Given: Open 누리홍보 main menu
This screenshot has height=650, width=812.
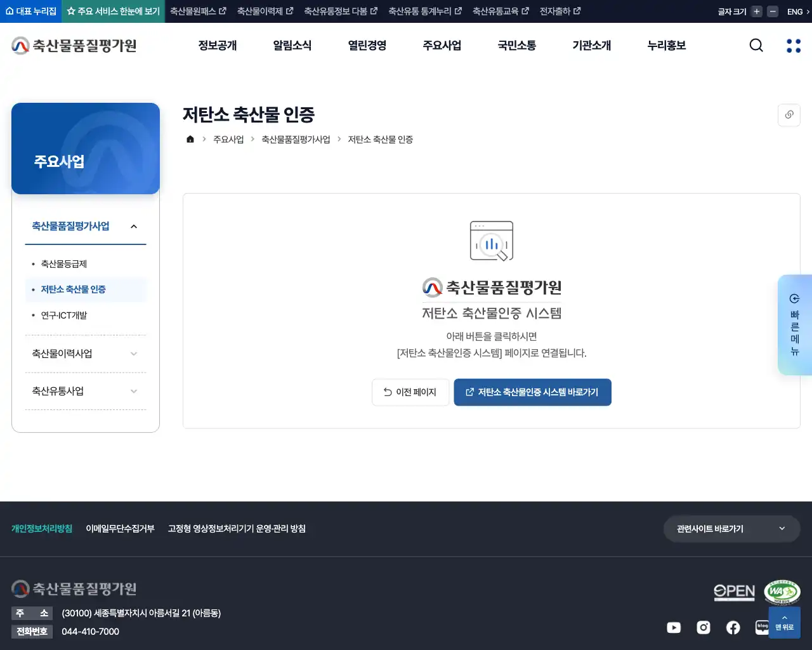Looking at the screenshot, I should (667, 46).
